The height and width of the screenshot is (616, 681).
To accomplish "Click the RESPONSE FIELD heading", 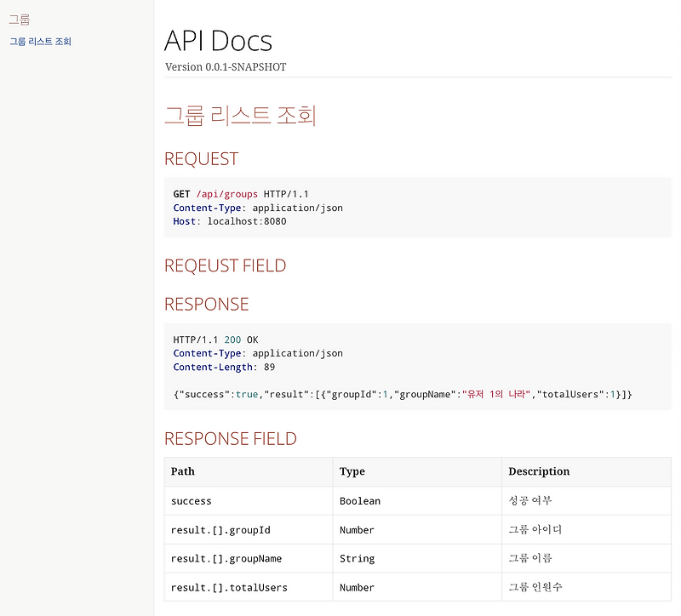I will [231, 438].
